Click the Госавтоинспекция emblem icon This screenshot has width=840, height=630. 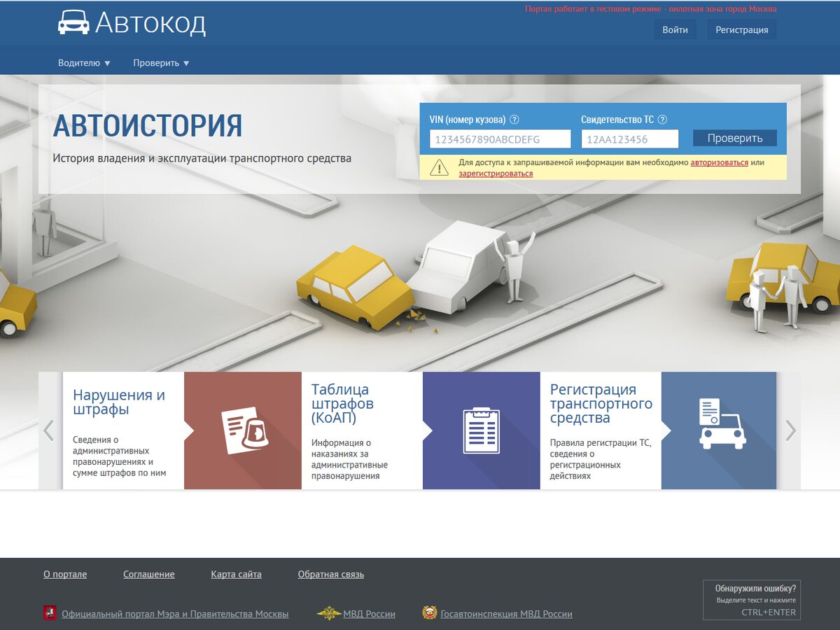point(429,613)
